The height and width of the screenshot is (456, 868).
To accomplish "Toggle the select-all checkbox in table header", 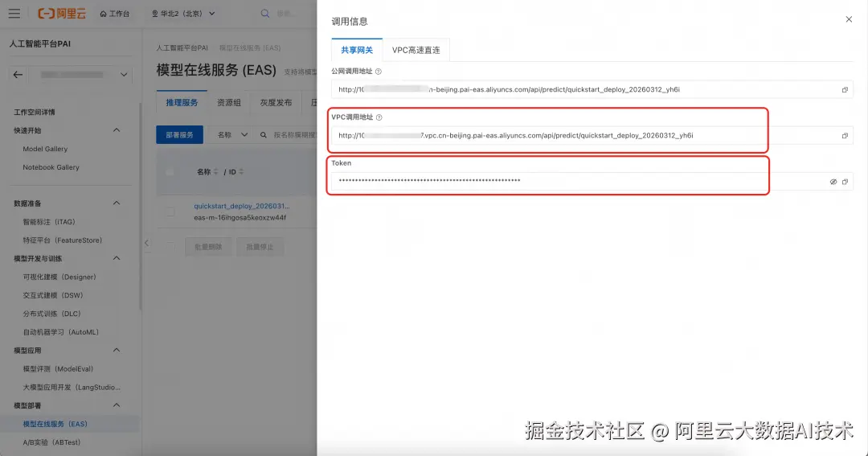I will point(170,172).
